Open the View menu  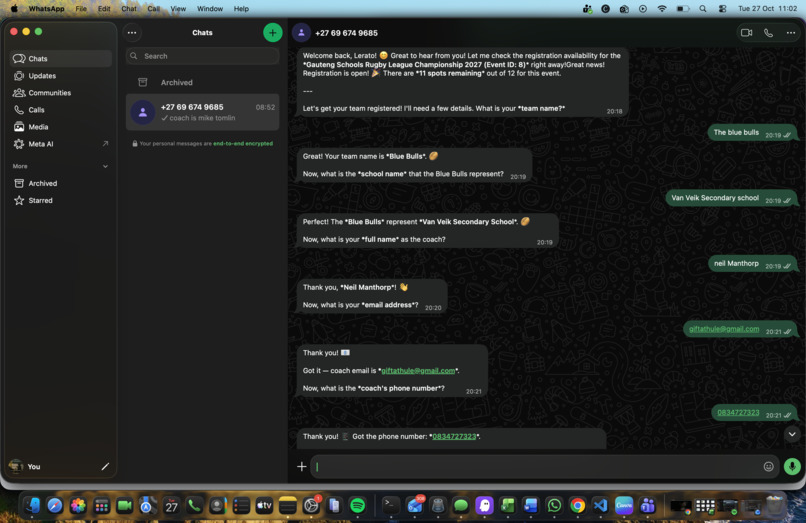[178, 9]
